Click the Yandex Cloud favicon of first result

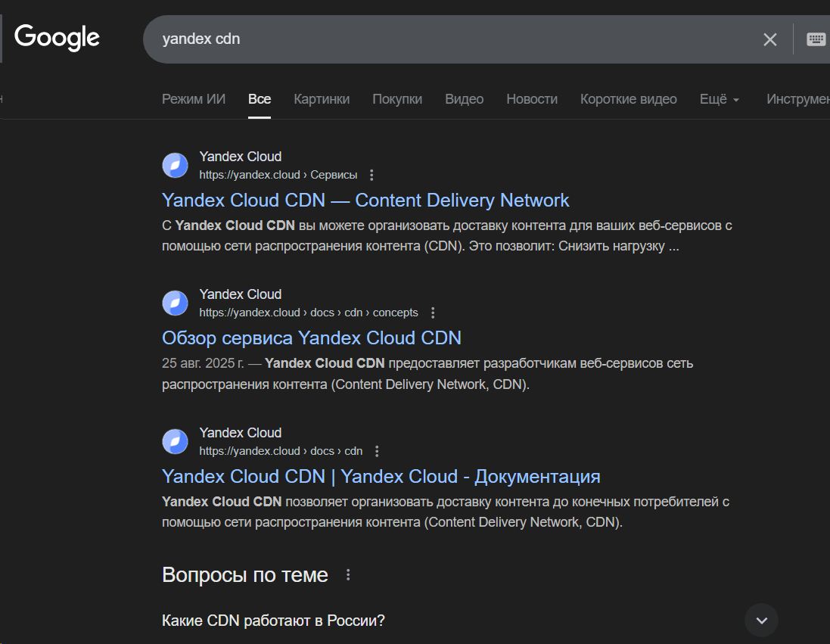[x=176, y=166]
